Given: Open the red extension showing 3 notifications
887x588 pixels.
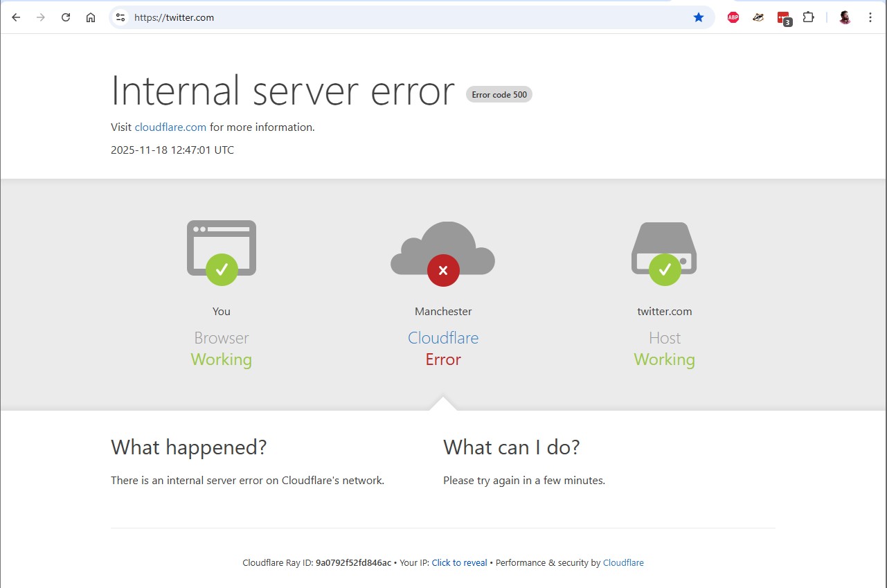Looking at the screenshot, I should [782, 17].
